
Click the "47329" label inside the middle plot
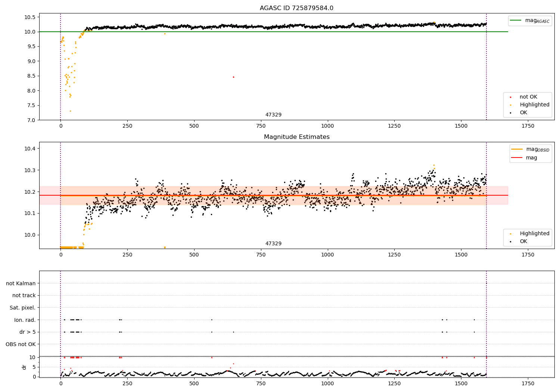point(273,244)
